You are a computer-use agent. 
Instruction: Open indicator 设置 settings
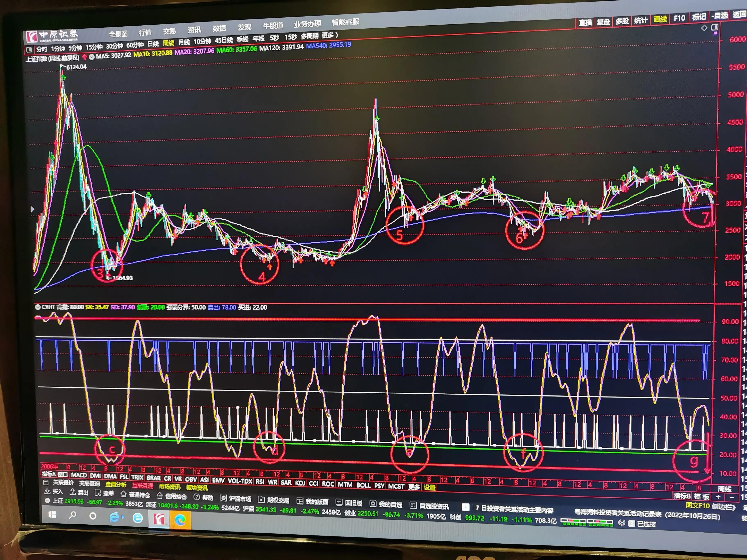(429, 487)
